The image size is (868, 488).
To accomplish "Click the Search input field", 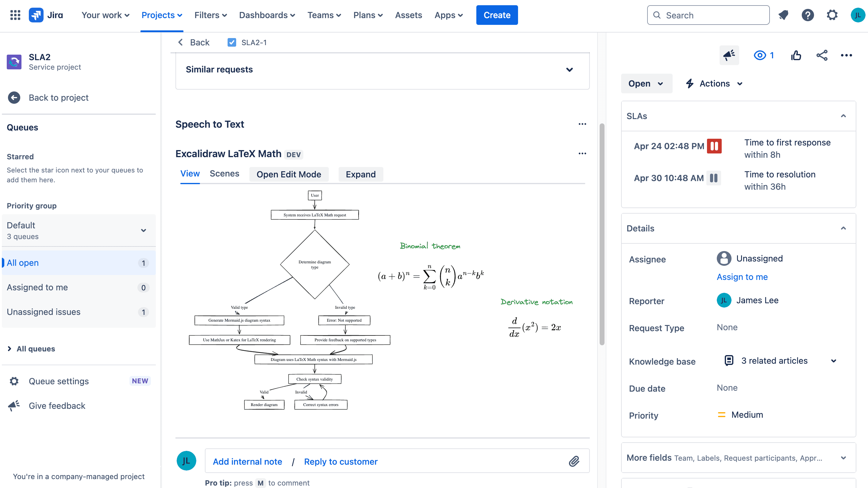I will pos(708,15).
